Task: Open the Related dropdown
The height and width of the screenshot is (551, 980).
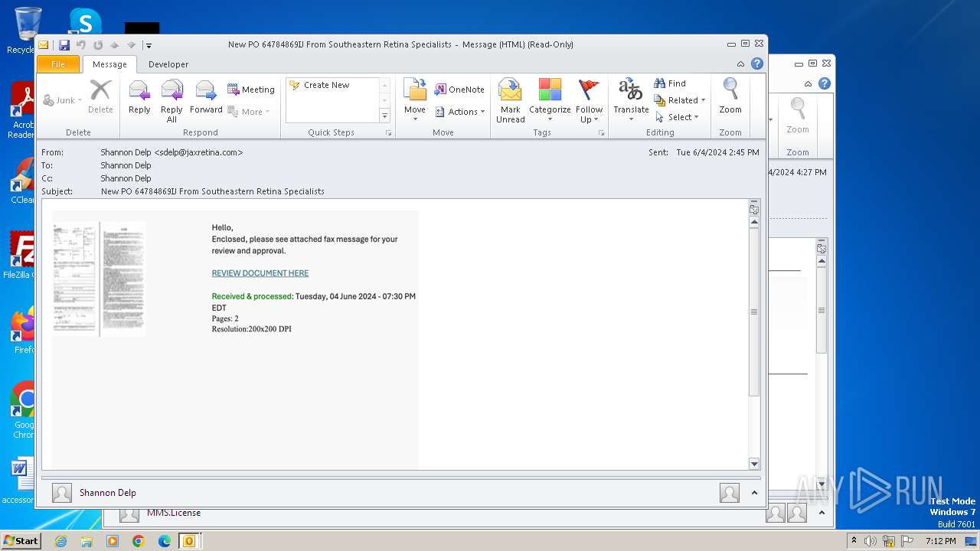Action: click(680, 100)
